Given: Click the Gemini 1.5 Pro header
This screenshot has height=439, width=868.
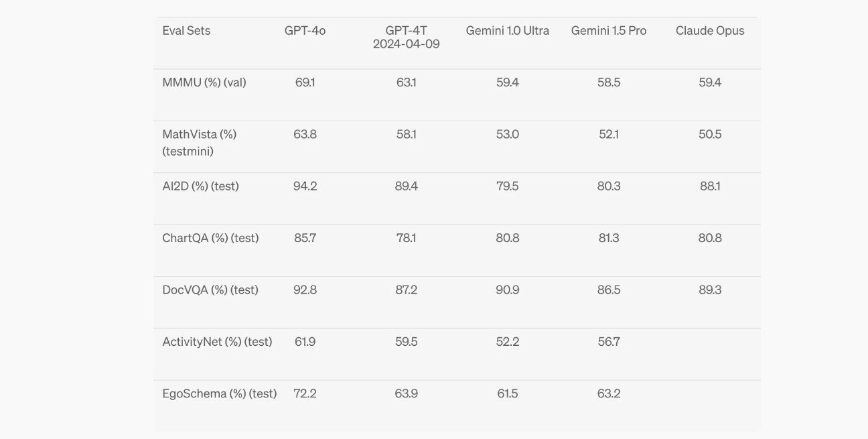Looking at the screenshot, I should tap(609, 31).
